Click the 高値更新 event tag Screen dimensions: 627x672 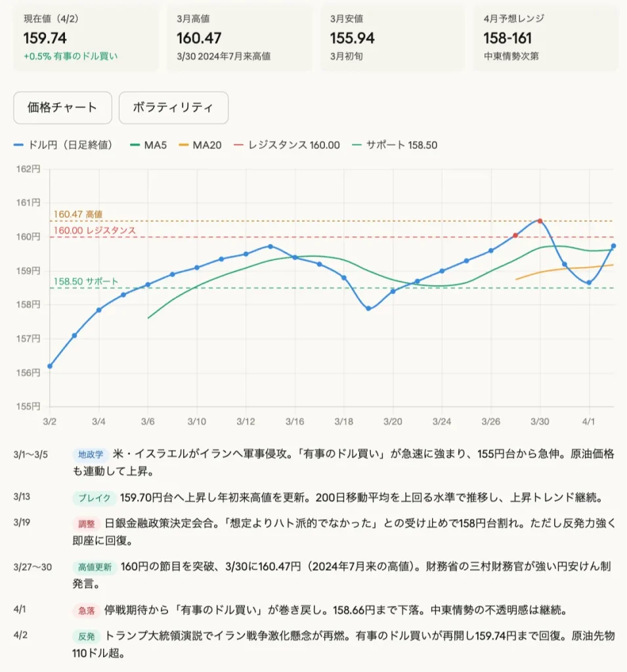[x=94, y=567]
